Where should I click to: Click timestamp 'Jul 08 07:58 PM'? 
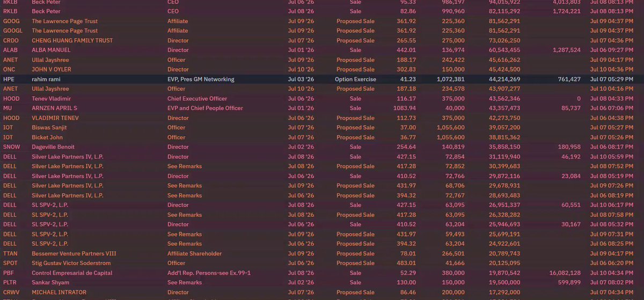pos(613,214)
